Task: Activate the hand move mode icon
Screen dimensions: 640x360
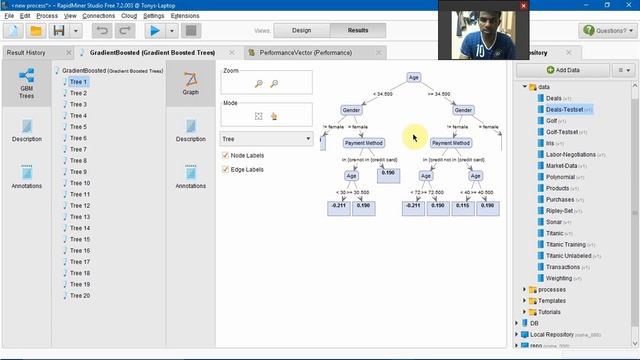Action: click(x=274, y=116)
